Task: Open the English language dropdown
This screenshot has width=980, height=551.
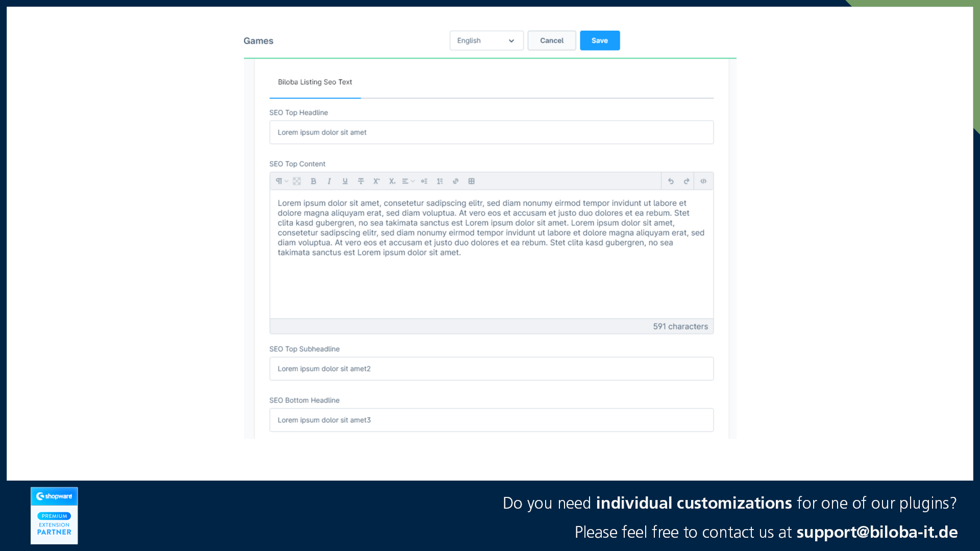Action: point(486,40)
